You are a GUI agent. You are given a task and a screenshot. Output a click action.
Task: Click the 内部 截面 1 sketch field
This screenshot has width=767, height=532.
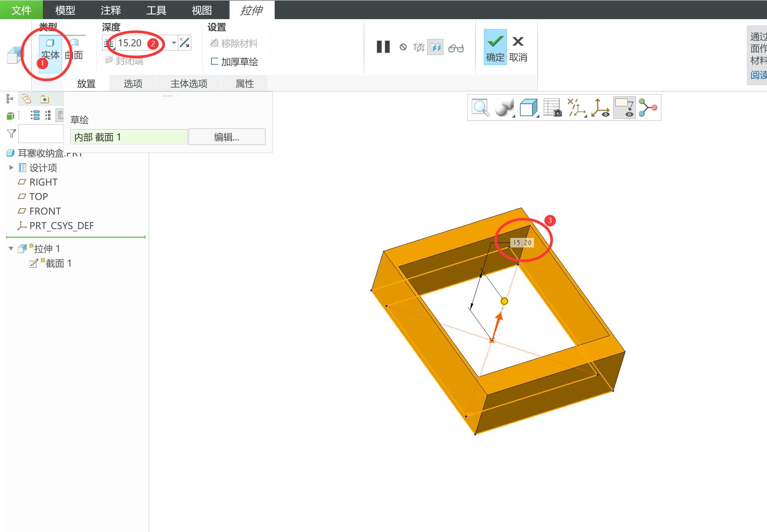coord(129,137)
